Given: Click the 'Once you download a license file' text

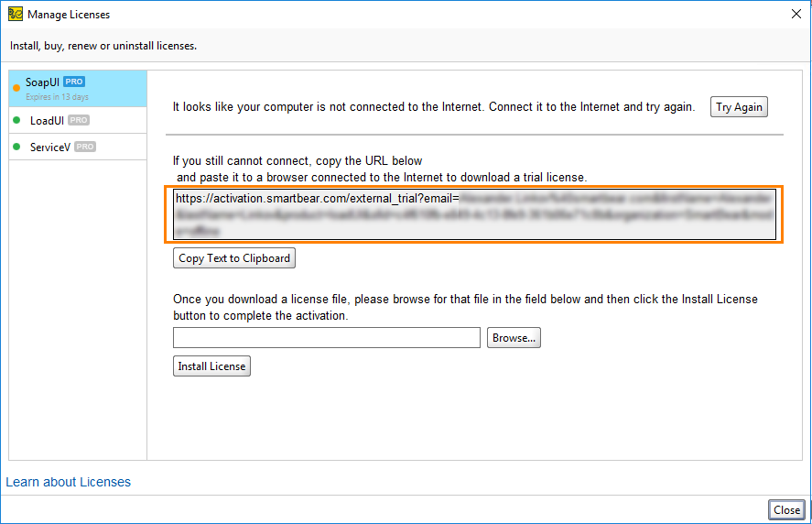Looking at the screenshot, I should (x=465, y=308).
